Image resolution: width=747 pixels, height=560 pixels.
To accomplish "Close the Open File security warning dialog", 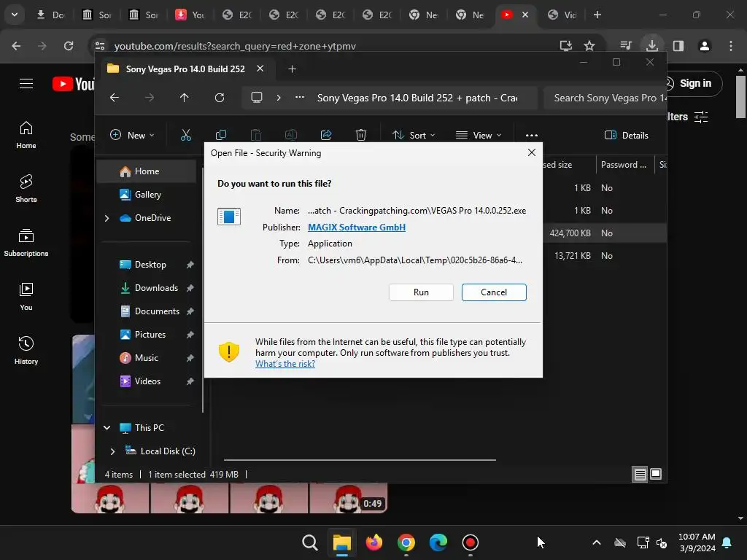I will (x=532, y=152).
